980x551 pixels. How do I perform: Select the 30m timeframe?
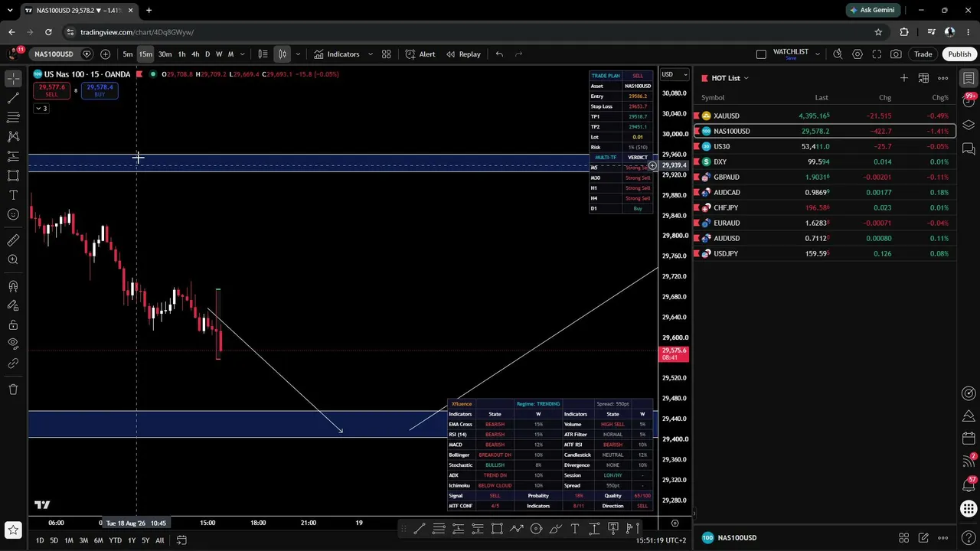(x=165, y=54)
